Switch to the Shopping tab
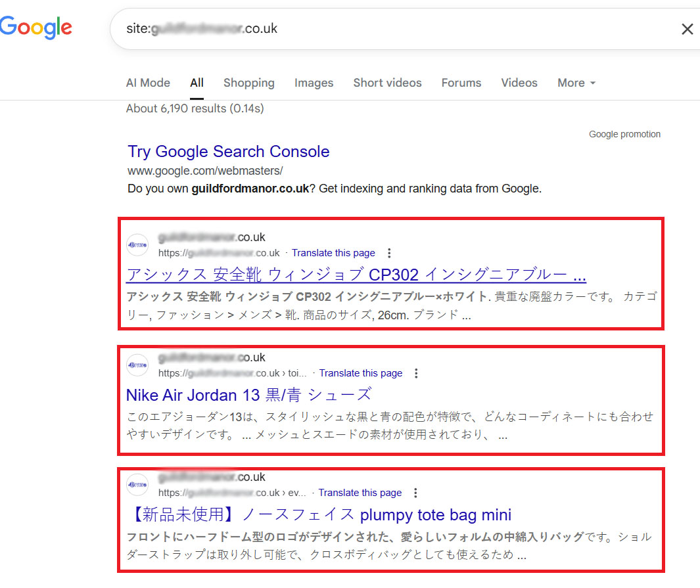Screen dimensions: 700x588 (x=248, y=83)
